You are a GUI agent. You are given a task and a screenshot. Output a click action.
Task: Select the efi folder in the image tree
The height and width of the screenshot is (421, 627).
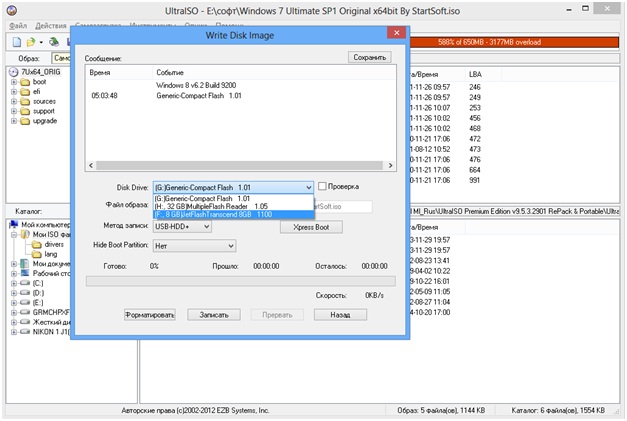[36, 92]
